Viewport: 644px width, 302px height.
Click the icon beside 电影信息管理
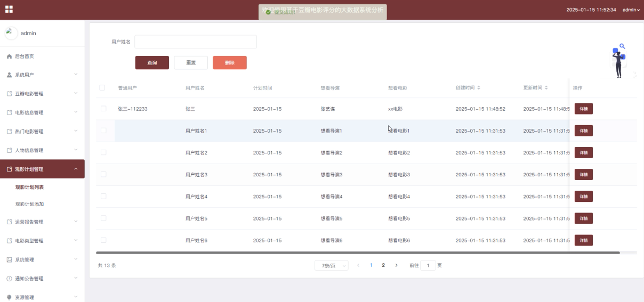(9, 113)
